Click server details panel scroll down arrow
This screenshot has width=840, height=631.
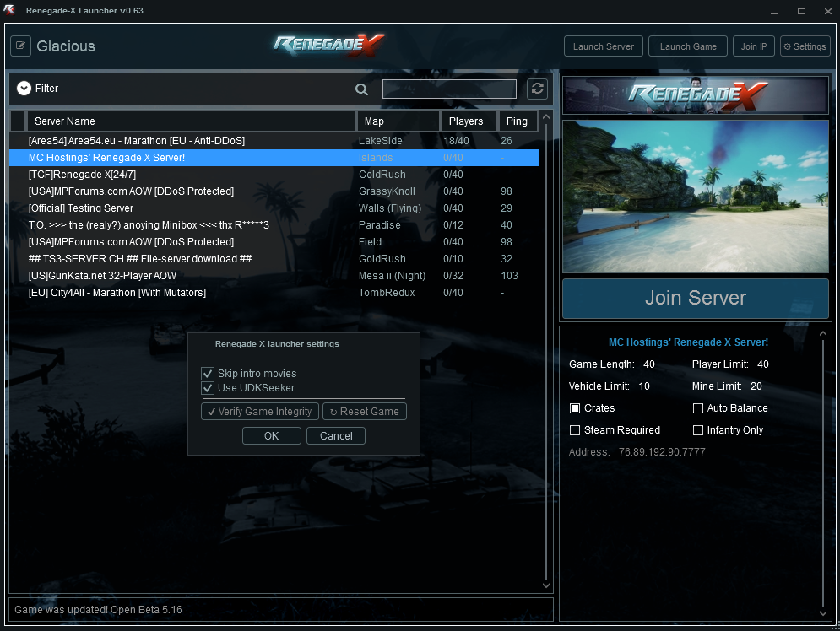click(x=823, y=613)
